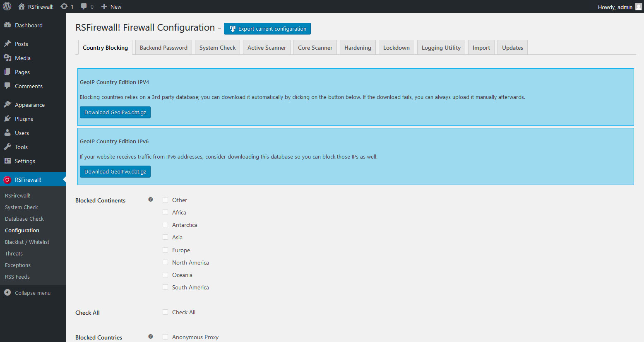Open Database Check submenu link
The width and height of the screenshot is (644, 342).
click(24, 219)
